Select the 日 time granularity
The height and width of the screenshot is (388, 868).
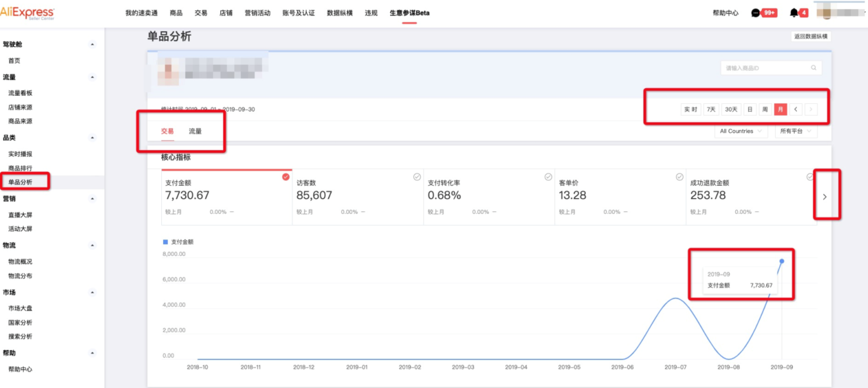tap(750, 110)
